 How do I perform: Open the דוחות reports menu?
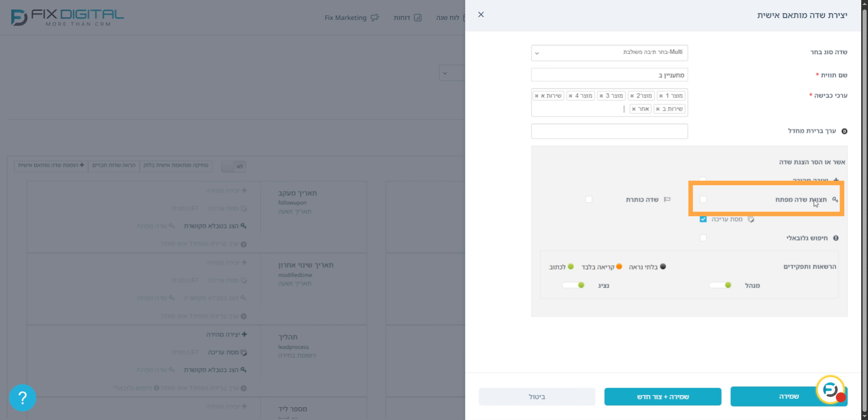point(407,18)
